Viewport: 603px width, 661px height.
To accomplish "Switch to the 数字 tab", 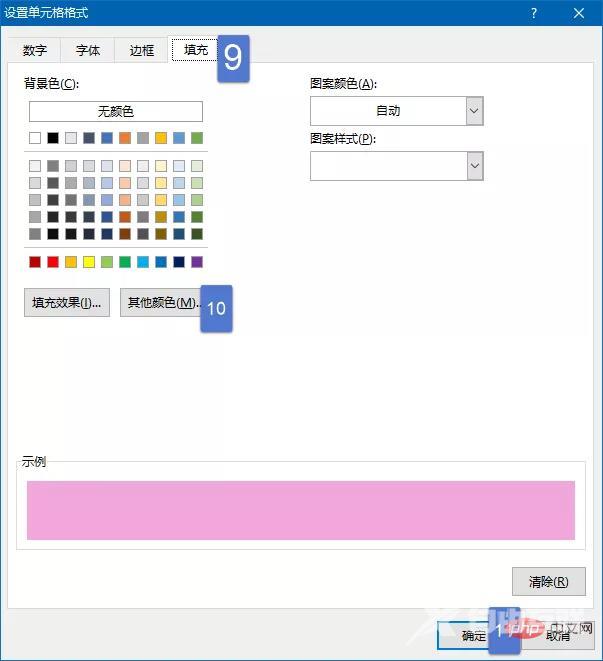I will pos(35,50).
